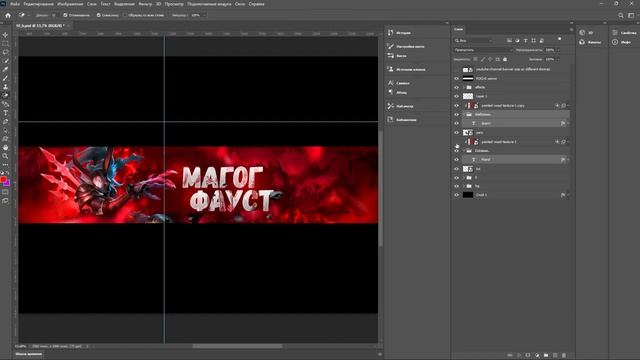Select the Lasso tool
This screenshot has width=640, height=360.
(x=5, y=52)
